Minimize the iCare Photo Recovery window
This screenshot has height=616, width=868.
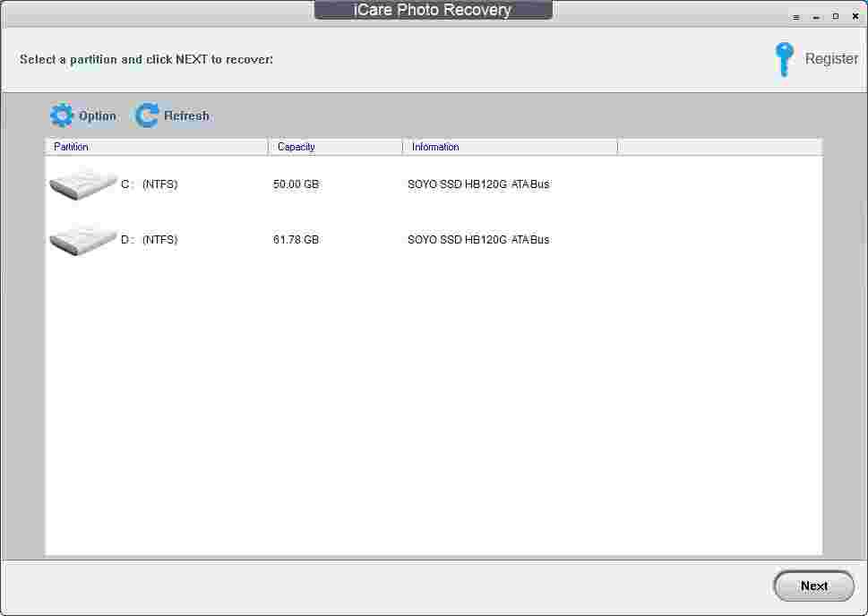click(x=814, y=15)
